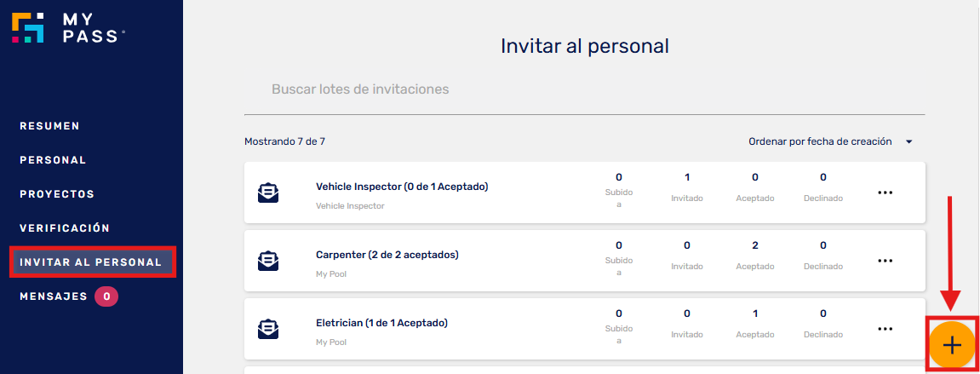
Task: Click the Vehicle Inspector envelope icon
Action: click(268, 193)
